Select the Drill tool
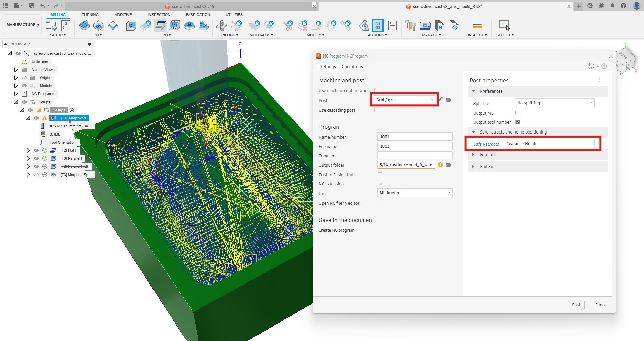644x341 pixels. pos(222,26)
